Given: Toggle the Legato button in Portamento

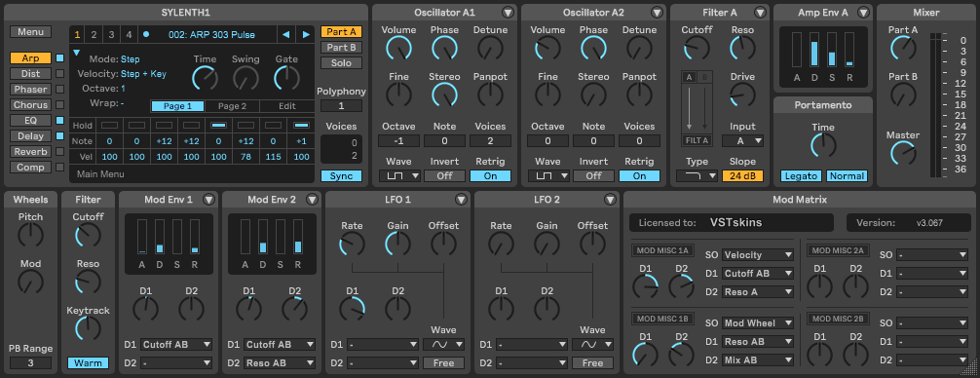Looking at the screenshot, I should (802, 176).
